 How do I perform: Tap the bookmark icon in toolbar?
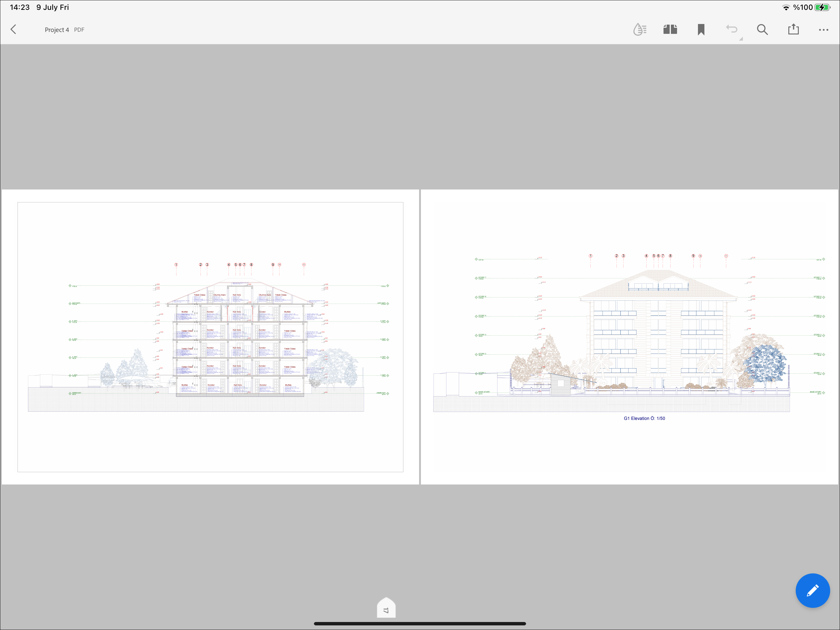[701, 30]
